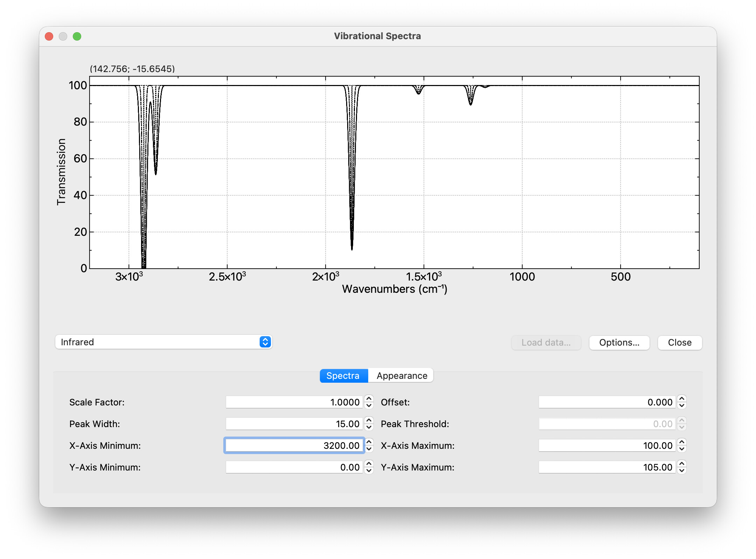Screen dimensions: 756x559
Task: Click the blue dropdown chevron beside Infrared
Action: point(265,342)
